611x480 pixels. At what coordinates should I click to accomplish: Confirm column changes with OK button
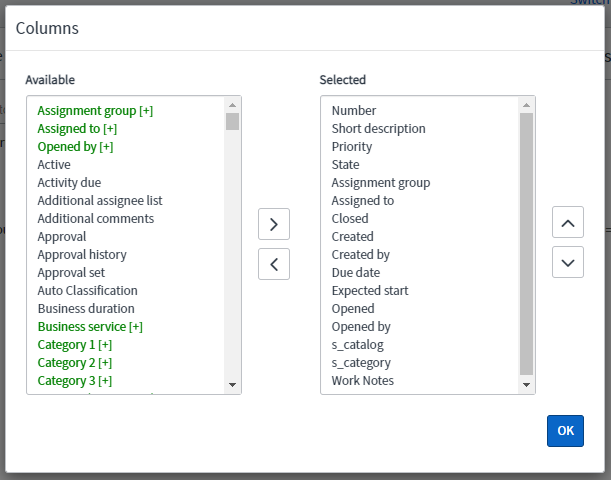pos(565,431)
